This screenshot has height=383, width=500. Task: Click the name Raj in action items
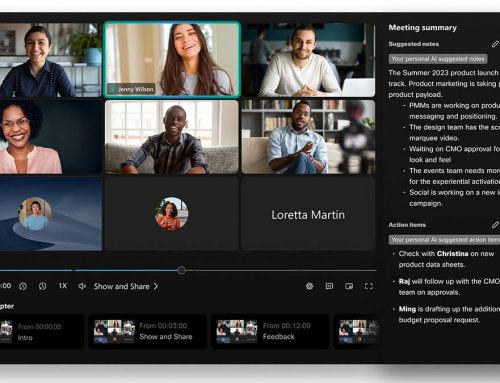(x=404, y=281)
